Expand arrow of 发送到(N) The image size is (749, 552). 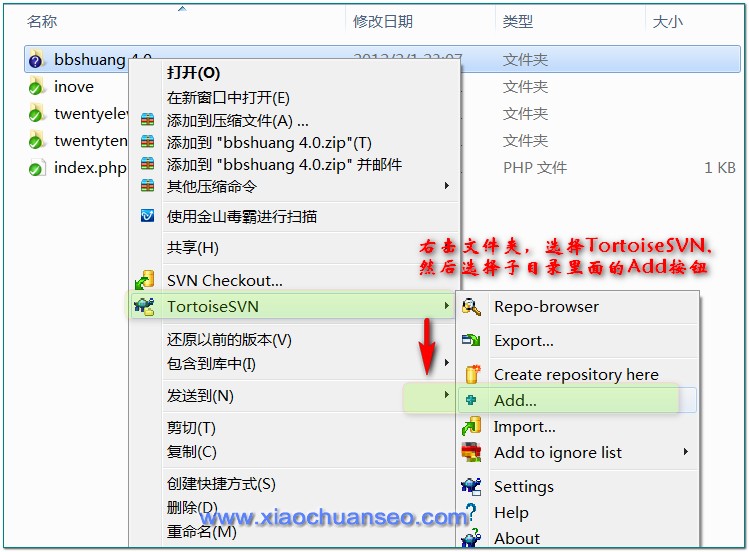click(446, 394)
